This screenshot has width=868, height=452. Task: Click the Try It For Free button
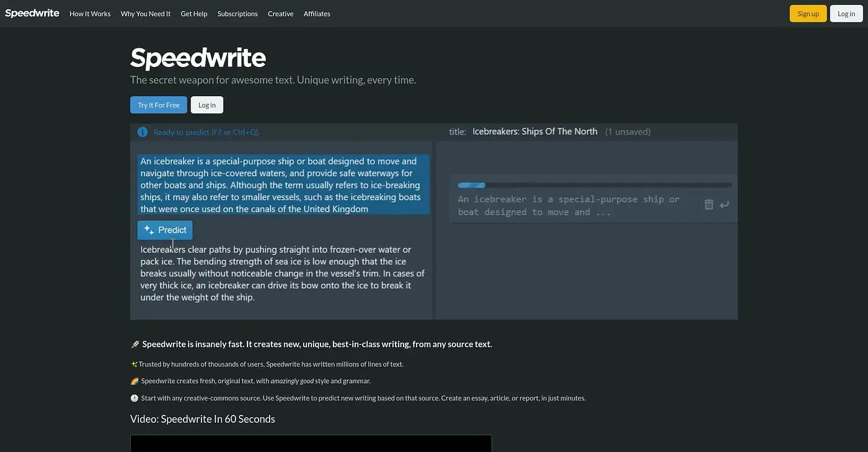coord(159,105)
